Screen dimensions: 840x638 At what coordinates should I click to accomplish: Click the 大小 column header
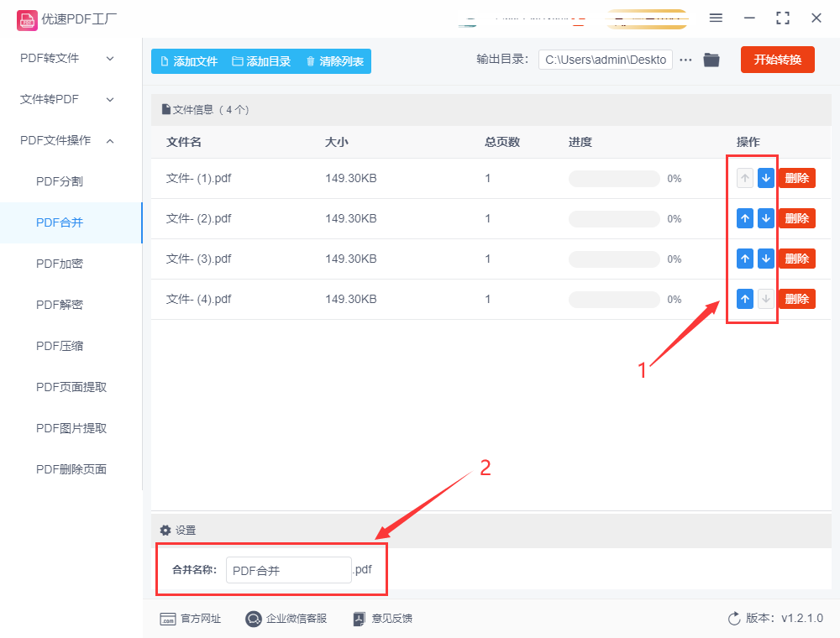pos(337,142)
